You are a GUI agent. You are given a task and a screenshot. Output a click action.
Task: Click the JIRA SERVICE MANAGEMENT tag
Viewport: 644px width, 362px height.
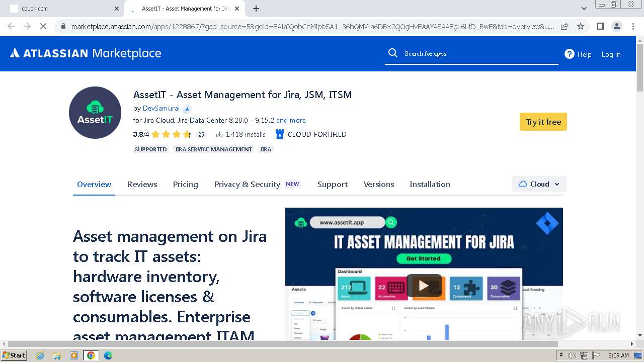pyautogui.click(x=214, y=149)
